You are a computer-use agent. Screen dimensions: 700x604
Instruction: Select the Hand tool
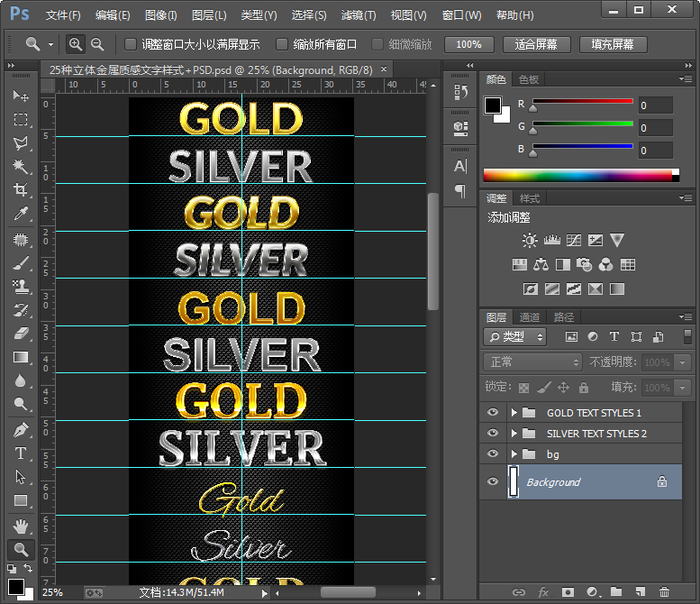(x=21, y=526)
